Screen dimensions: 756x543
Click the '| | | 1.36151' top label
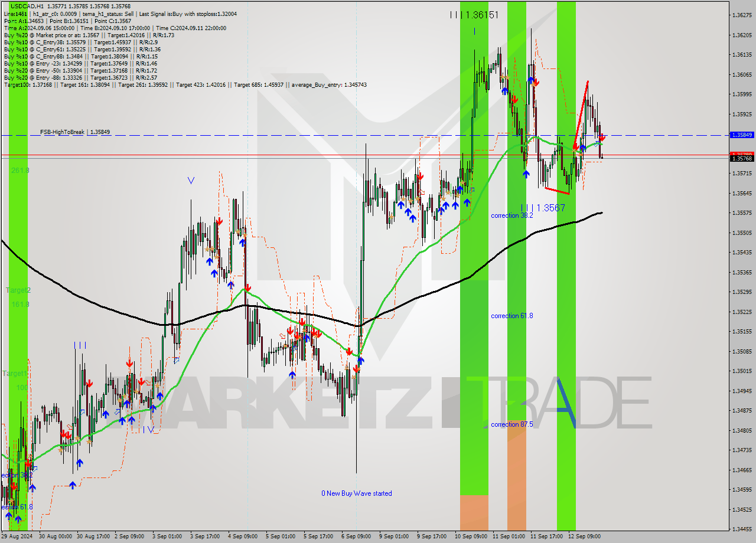pyautogui.click(x=474, y=15)
